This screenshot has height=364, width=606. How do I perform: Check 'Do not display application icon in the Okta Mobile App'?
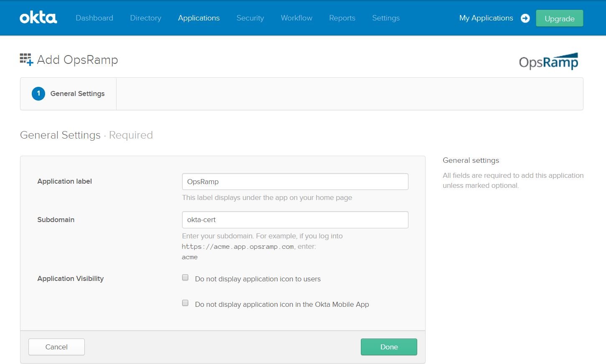tap(185, 303)
